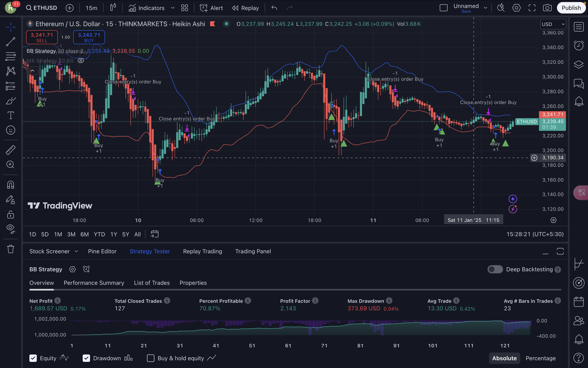Open chart settings hexagon icon

coord(516,8)
